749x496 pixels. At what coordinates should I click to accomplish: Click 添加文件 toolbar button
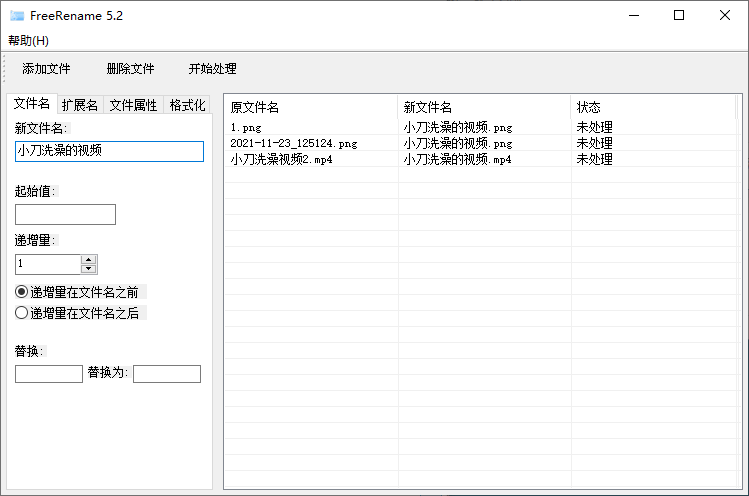click(46, 69)
